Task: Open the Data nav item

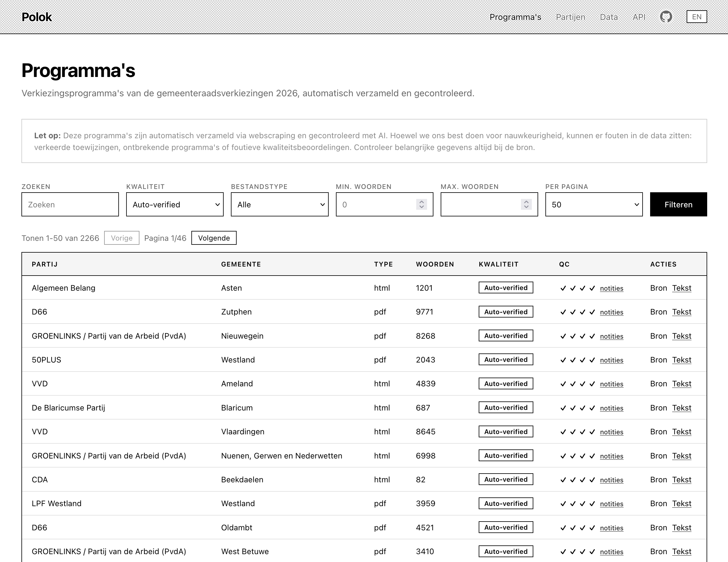Action: click(x=609, y=17)
